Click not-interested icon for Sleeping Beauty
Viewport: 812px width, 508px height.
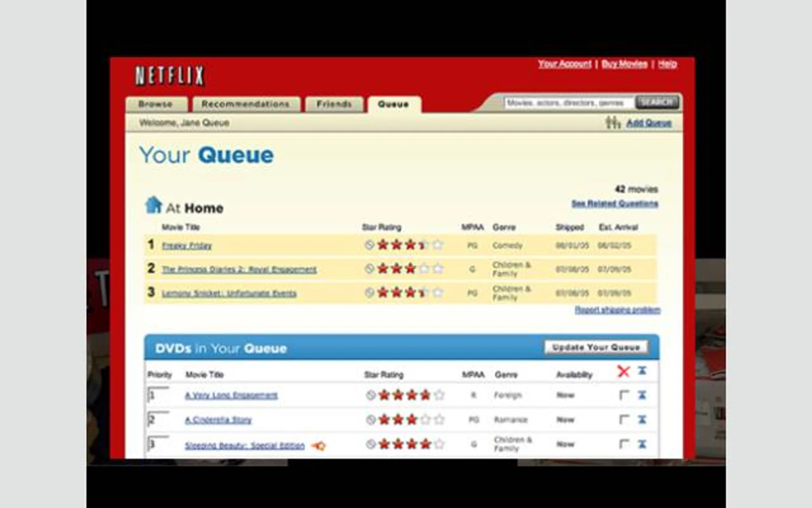pos(370,444)
